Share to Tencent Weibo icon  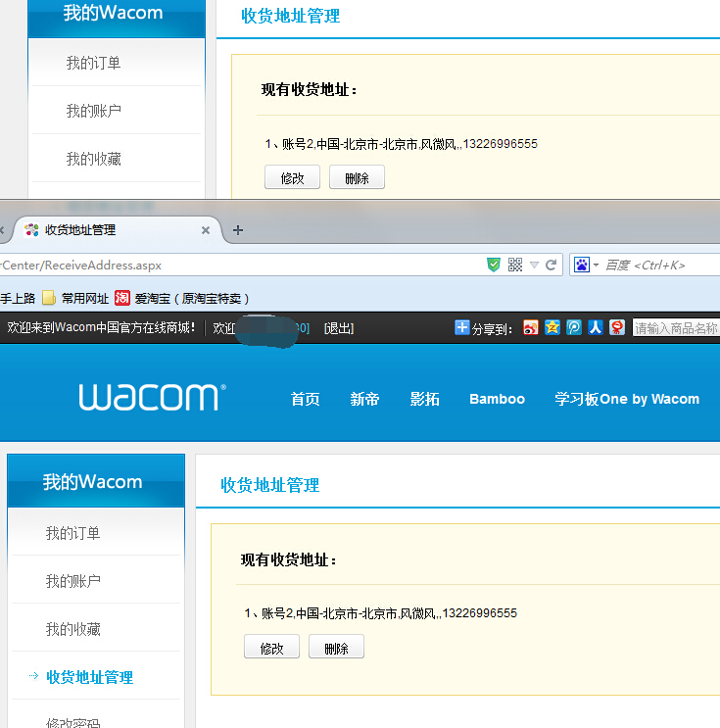[x=574, y=327]
